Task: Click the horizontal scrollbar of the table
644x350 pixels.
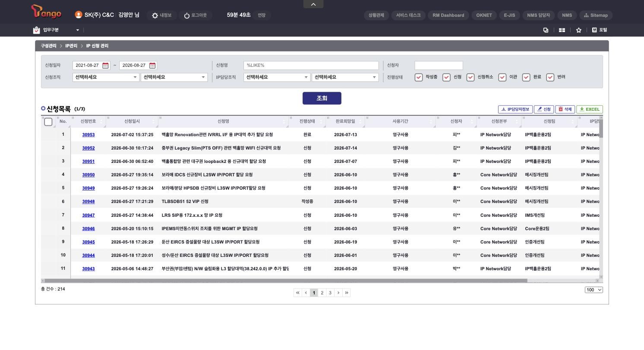Action: 286,281
